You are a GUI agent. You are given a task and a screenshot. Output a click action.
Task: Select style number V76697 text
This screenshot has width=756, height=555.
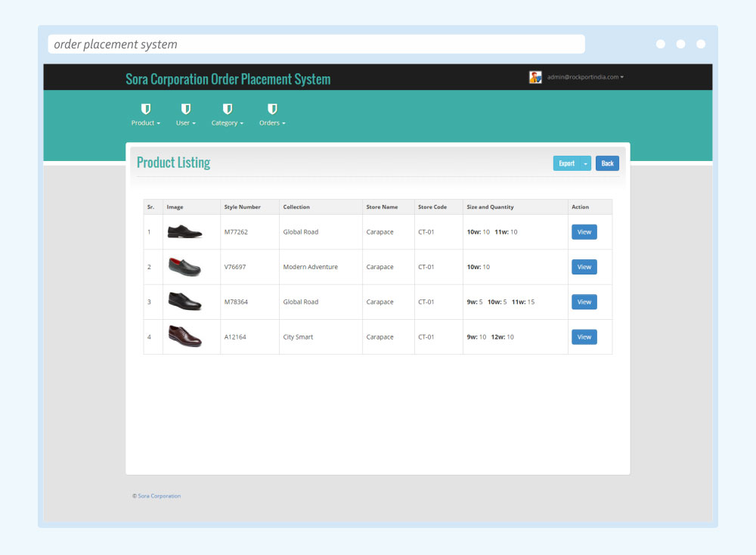[x=235, y=267]
